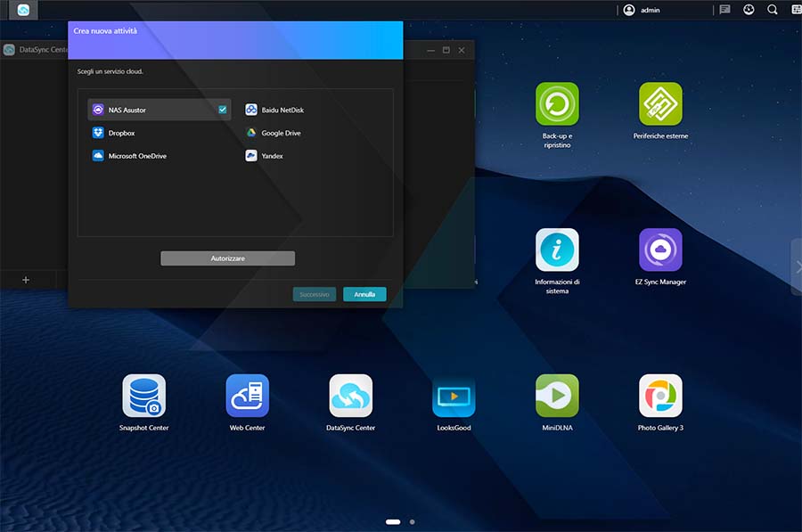Open DataSync Center desktop icon
Viewport: 802px width, 532px height.
point(350,397)
